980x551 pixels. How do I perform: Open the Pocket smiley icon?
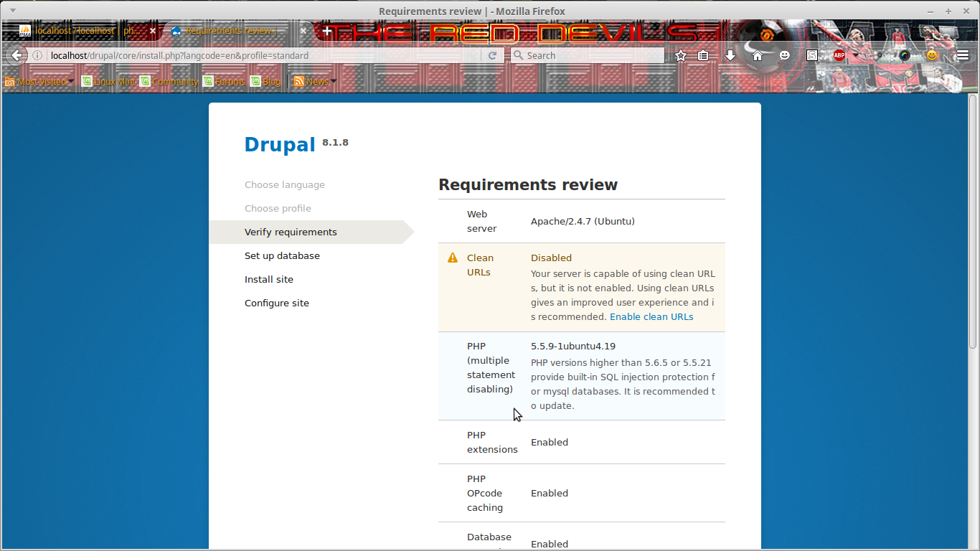point(784,55)
